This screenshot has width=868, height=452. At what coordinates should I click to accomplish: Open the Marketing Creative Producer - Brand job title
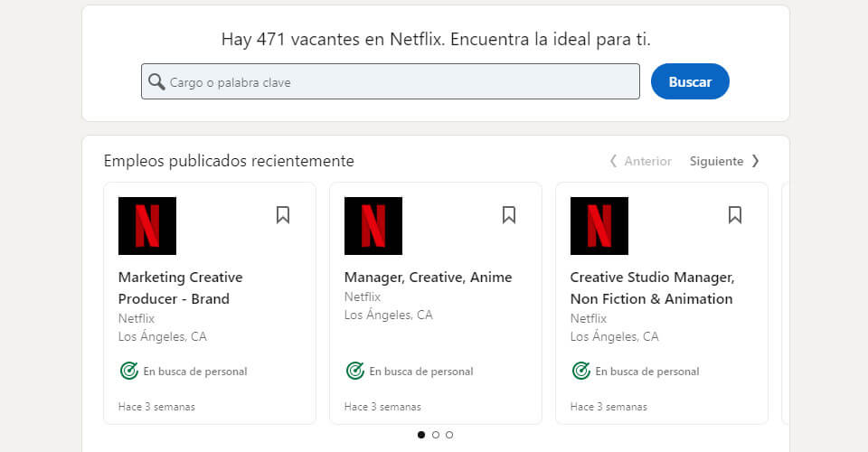click(x=181, y=287)
